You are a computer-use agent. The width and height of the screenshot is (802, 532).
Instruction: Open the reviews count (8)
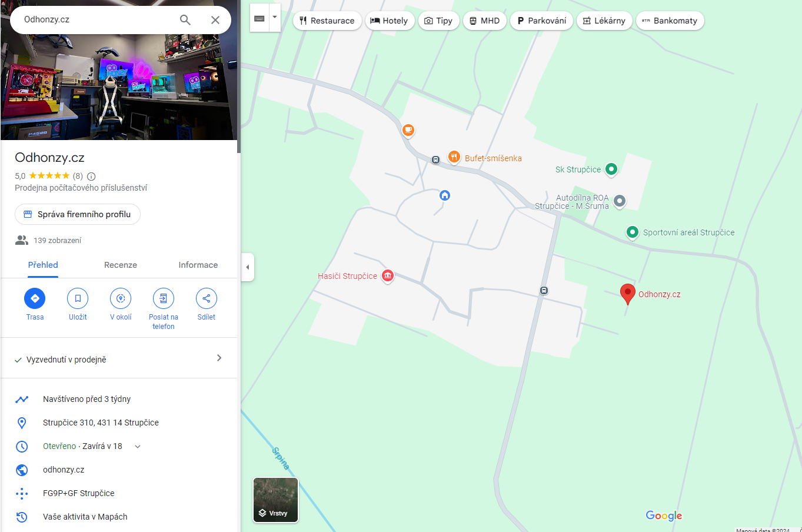(x=78, y=176)
